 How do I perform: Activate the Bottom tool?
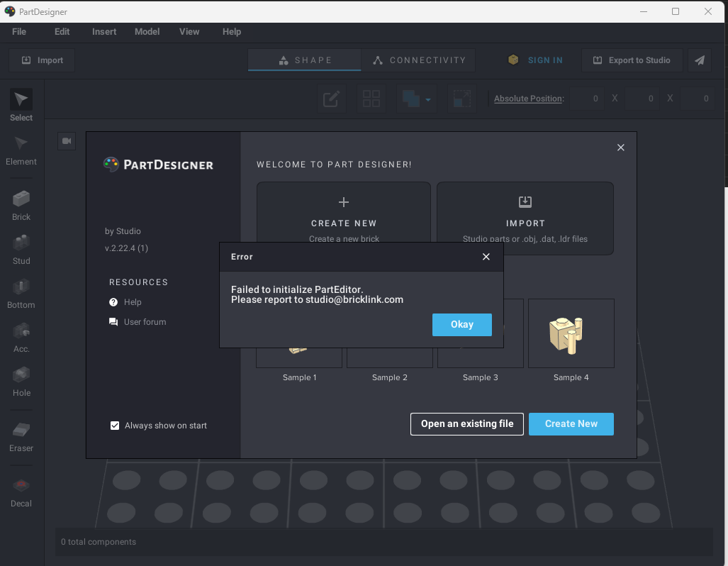point(21,294)
